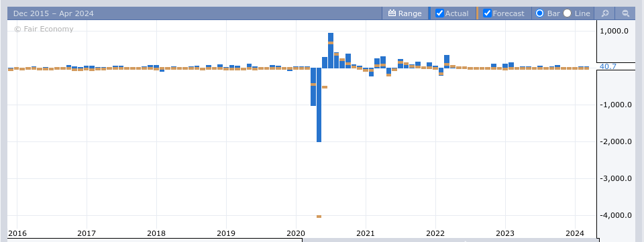Image resolution: width=644 pixels, height=242 pixels.
Task: Click the 40.7 current value label
Action: (x=608, y=66)
